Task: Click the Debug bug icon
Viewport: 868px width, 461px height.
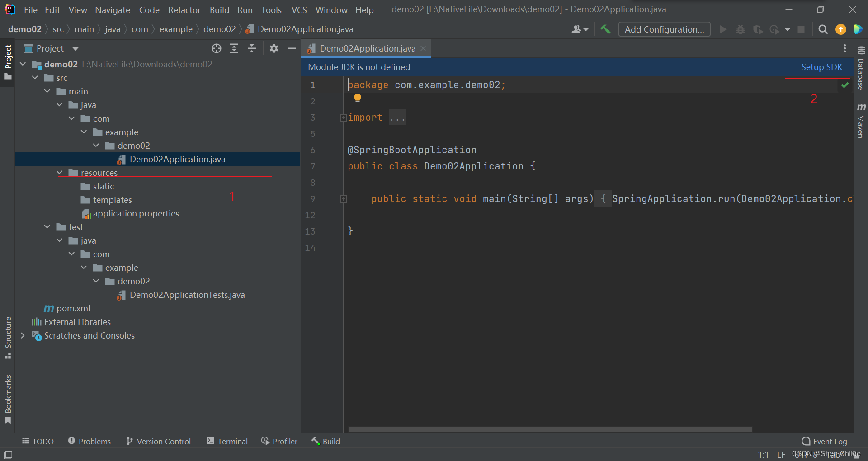Action: [740, 29]
